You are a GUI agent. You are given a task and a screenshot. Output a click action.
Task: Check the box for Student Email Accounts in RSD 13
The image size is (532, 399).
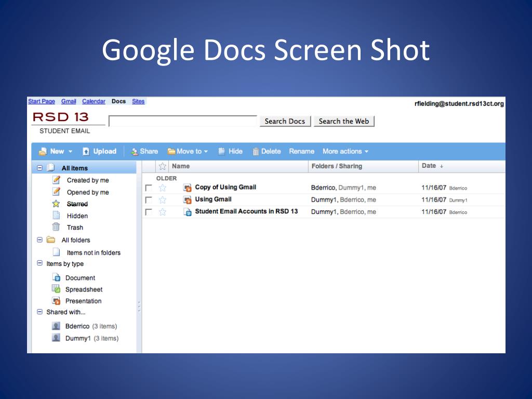(148, 212)
